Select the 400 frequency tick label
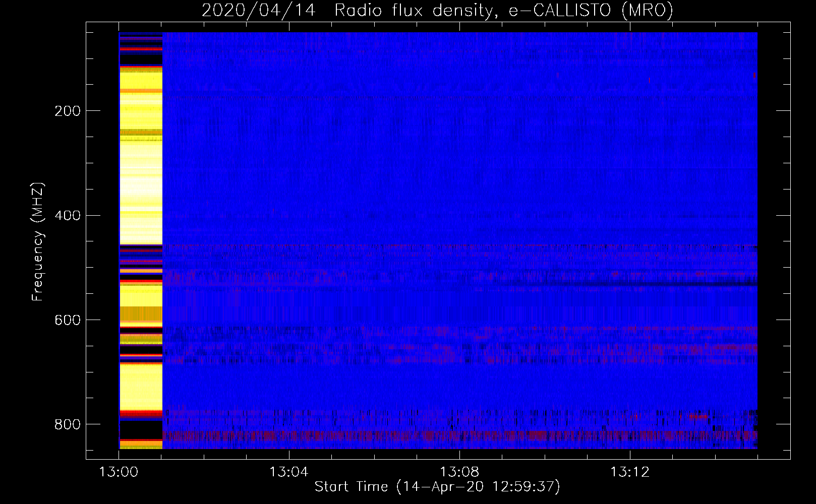 click(x=67, y=216)
